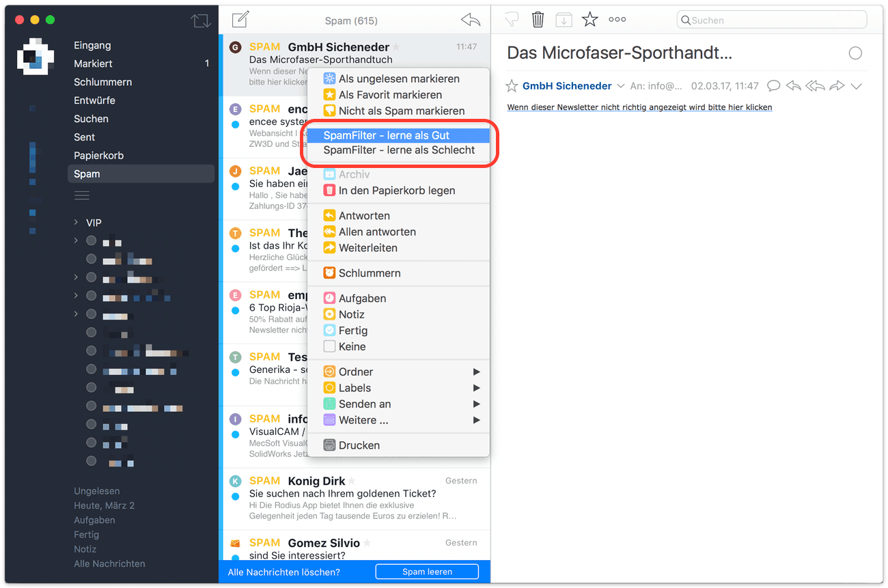Click the compose new message icon

[x=240, y=20]
